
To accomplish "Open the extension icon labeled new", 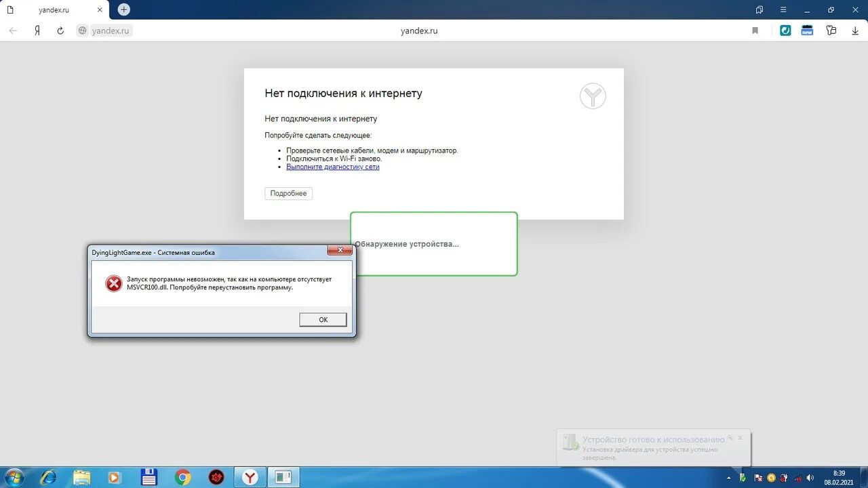I will 807,30.
